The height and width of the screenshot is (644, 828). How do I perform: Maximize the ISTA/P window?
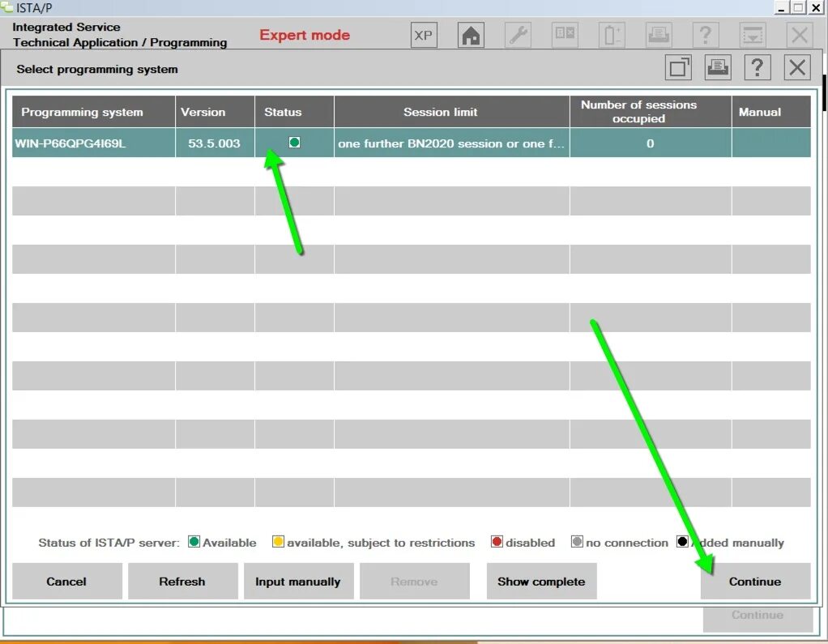point(799,8)
